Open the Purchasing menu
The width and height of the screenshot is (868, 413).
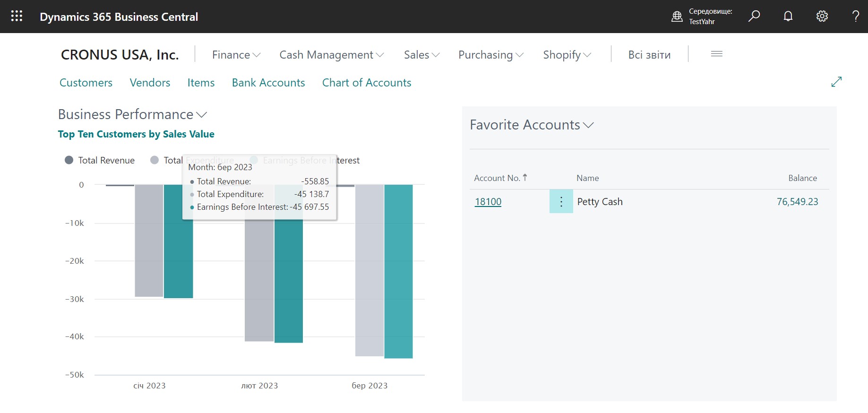490,55
